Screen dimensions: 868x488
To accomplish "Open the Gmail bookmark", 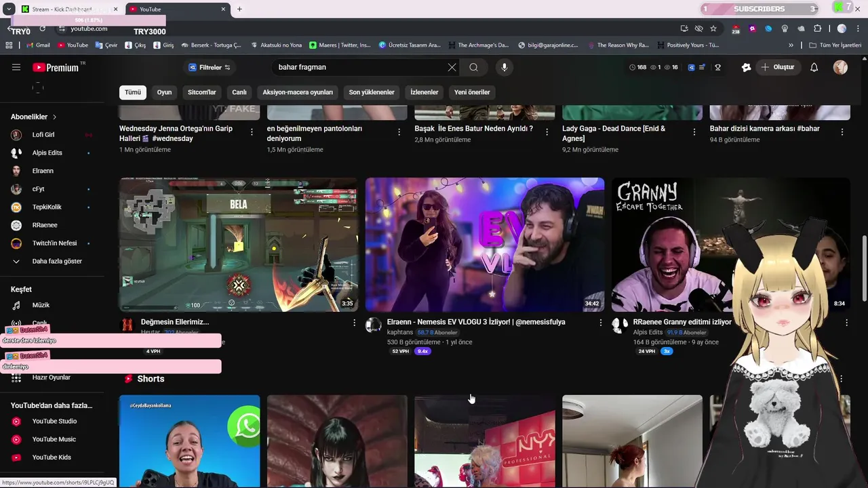I will [38, 45].
